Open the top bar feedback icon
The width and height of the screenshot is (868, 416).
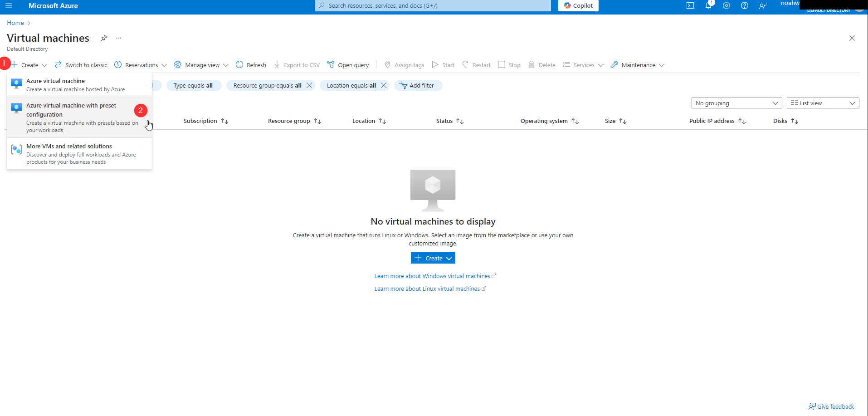[763, 5]
